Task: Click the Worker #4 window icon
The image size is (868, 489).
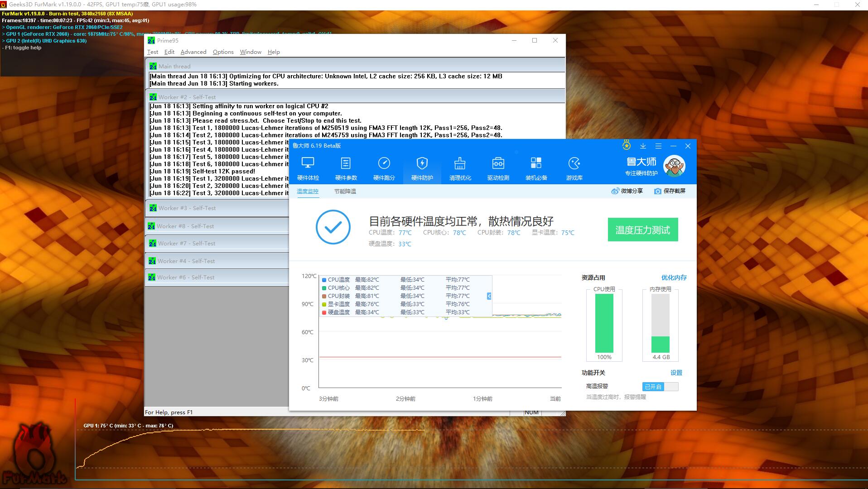Action: [x=152, y=261]
